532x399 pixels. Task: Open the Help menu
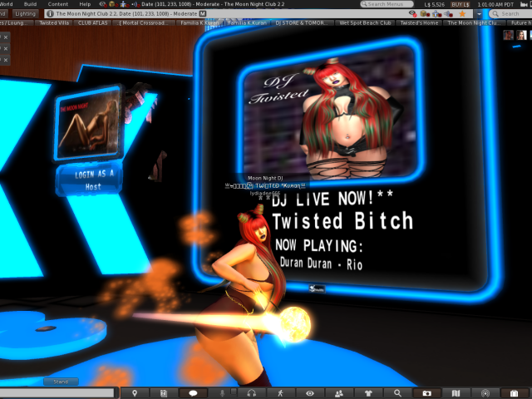[x=85, y=4]
